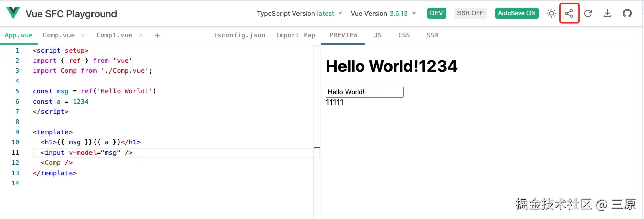Click the input v-model line in editor

(87, 153)
